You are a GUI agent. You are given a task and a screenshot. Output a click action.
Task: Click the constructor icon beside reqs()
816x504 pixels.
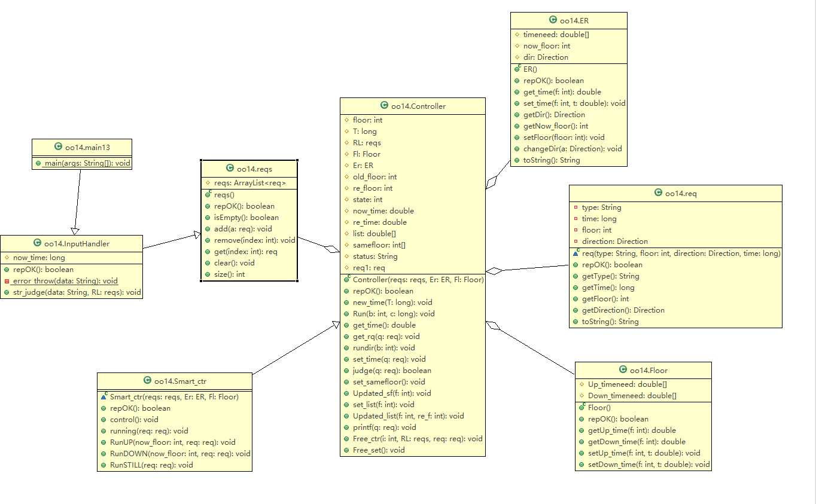[208, 194]
